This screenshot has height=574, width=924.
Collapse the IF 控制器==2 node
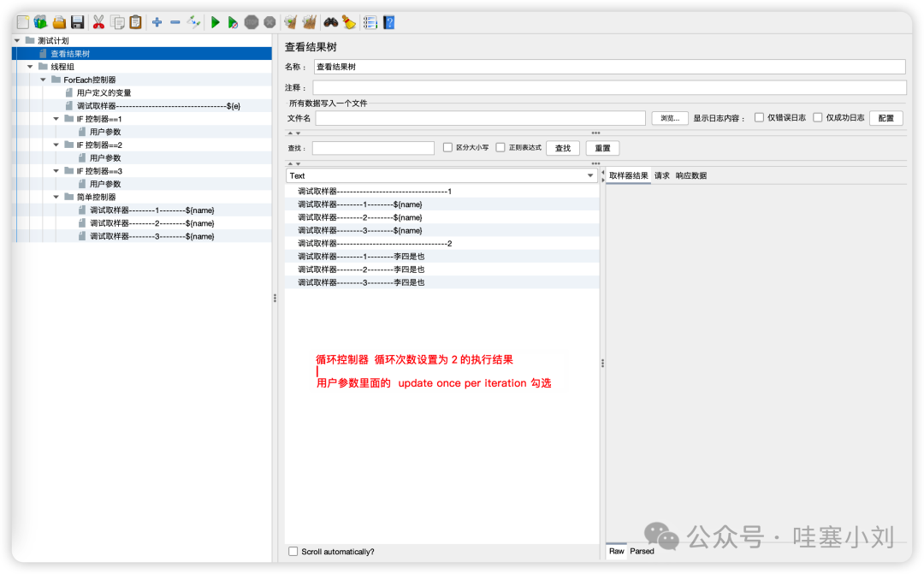point(56,145)
